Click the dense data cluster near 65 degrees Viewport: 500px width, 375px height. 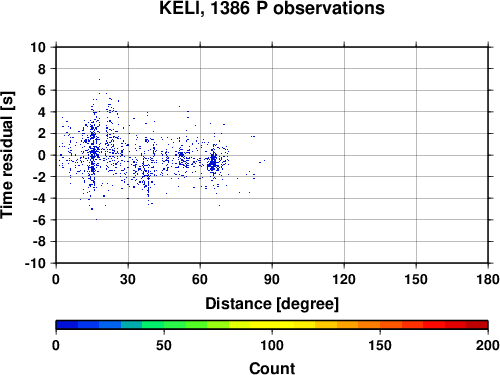click(x=213, y=162)
